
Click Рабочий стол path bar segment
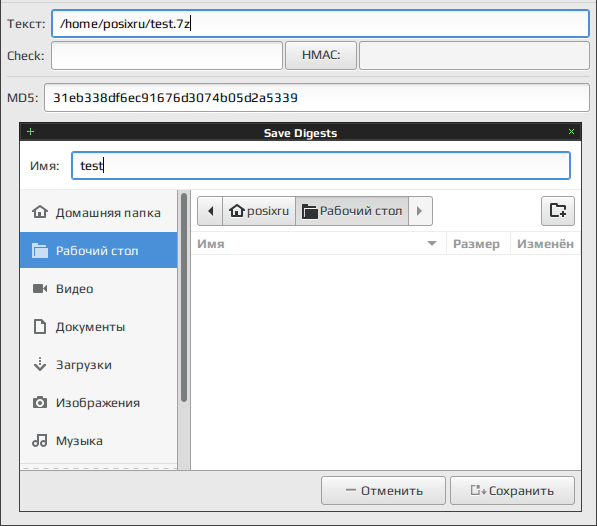pos(352,211)
